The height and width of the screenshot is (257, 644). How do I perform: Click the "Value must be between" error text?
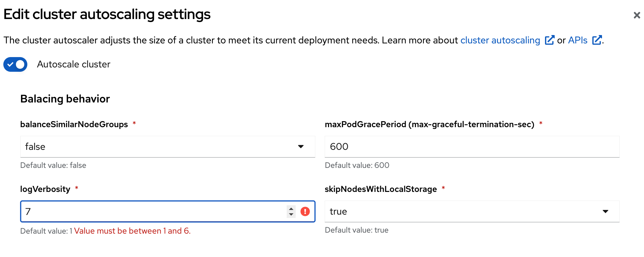click(x=132, y=231)
